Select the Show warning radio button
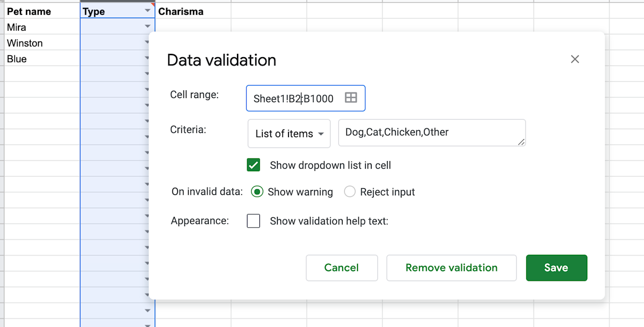644x327 pixels. pos(257,192)
